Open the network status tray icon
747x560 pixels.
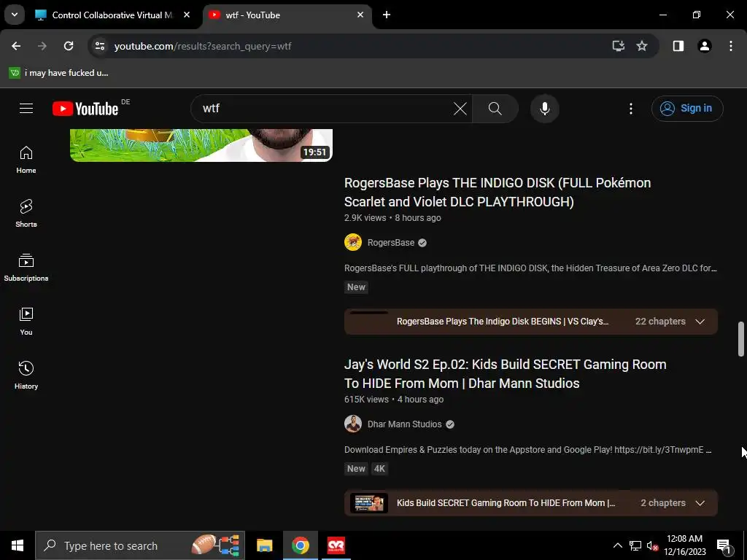tap(635, 545)
